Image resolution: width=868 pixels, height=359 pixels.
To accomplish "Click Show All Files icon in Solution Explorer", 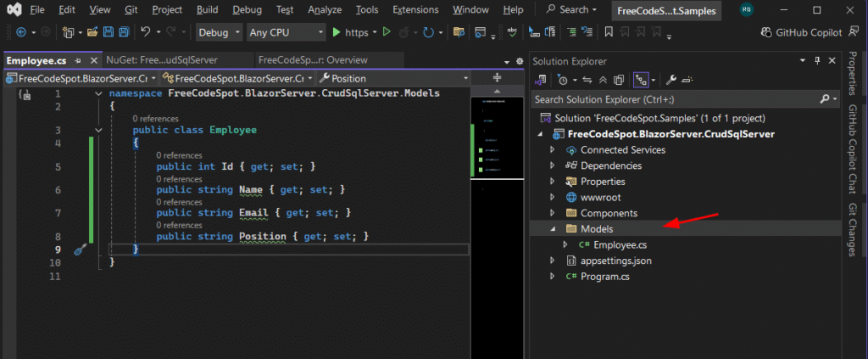I will (x=619, y=81).
